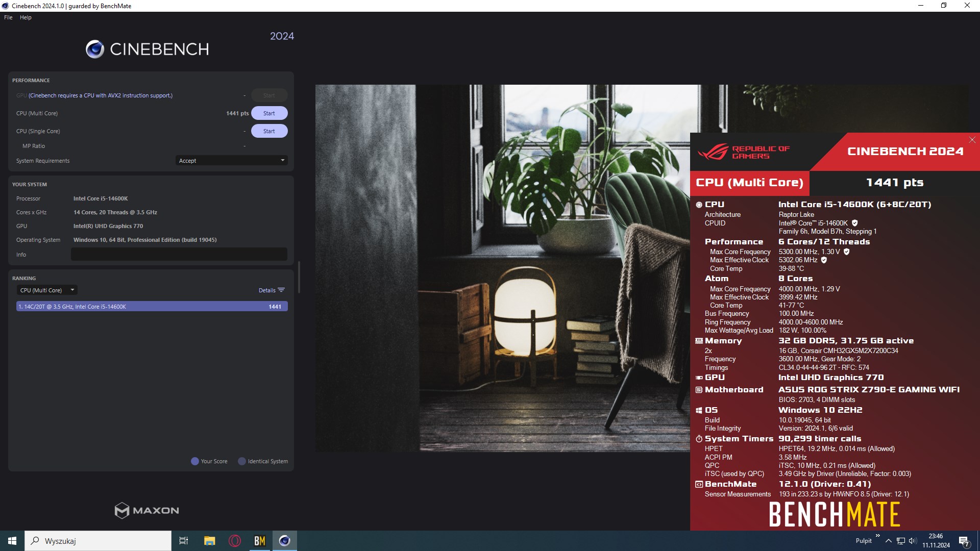
Task: Open File Explorer from the taskbar
Action: coord(209,541)
